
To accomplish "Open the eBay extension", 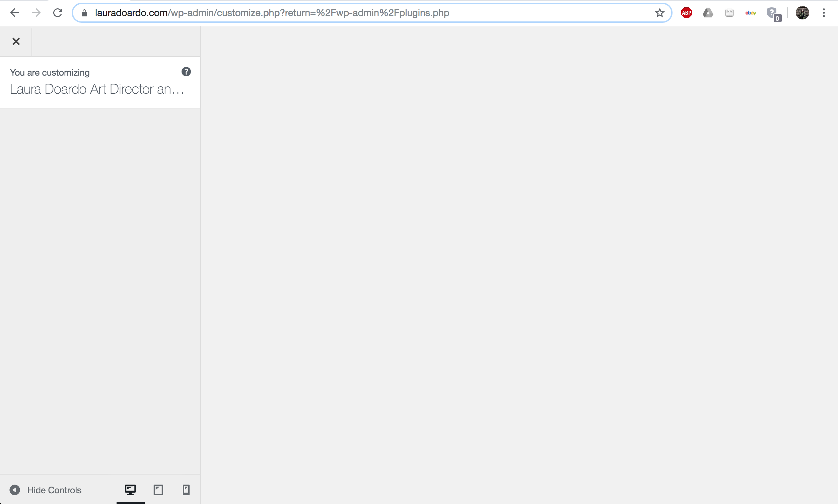I will tap(751, 13).
